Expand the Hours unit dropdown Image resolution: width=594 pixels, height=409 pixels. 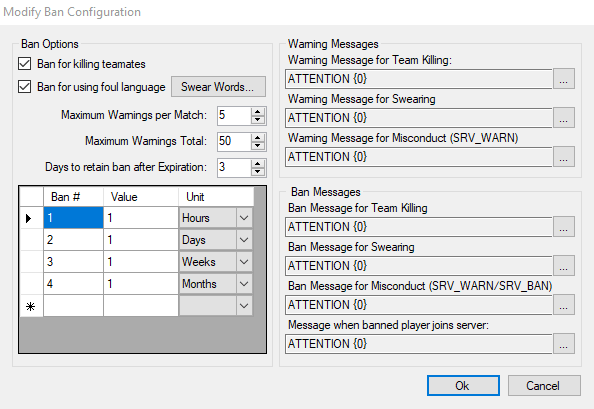[244, 218]
